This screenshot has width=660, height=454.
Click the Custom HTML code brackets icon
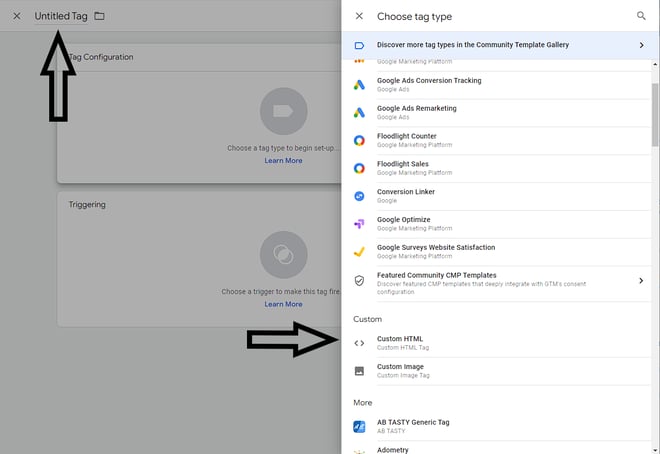point(359,343)
